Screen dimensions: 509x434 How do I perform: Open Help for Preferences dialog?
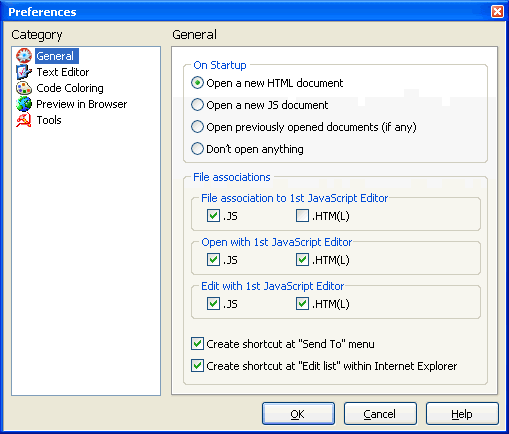coord(462,414)
